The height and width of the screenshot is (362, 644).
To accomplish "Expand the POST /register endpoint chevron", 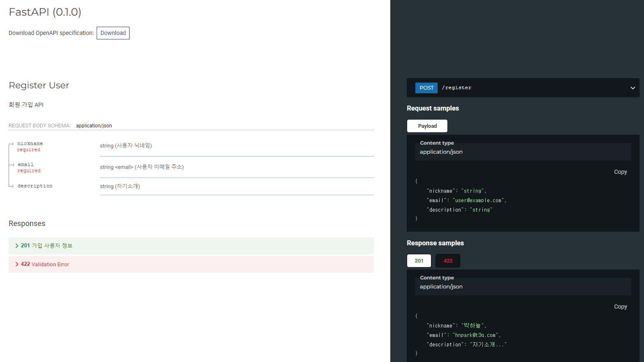I will [632, 88].
